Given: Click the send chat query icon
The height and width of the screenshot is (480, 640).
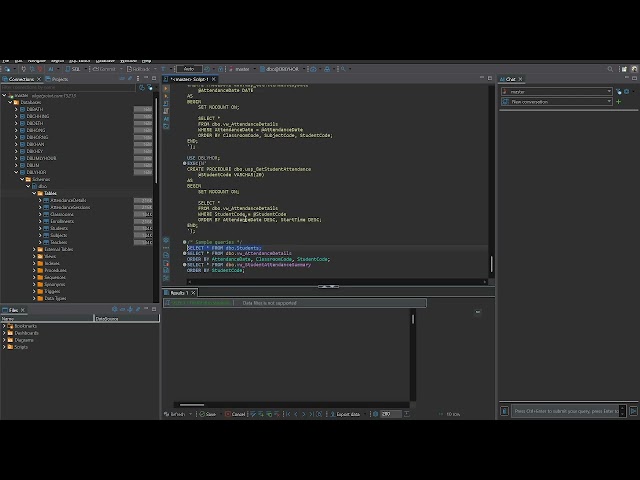Looking at the screenshot, I should 633,411.
